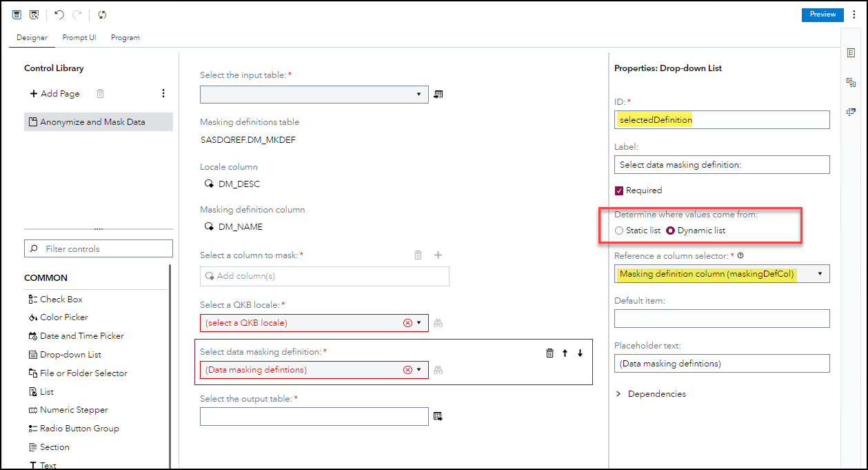Click the Preview button
The image size is (868, 470).
822,14
